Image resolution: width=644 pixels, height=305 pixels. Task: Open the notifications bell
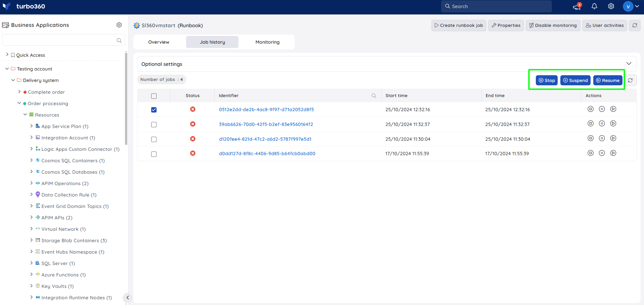[x=594, y=6]
